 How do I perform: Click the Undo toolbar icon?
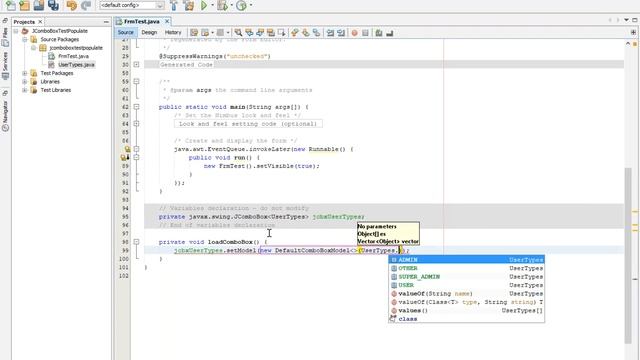tap(71, 5)
